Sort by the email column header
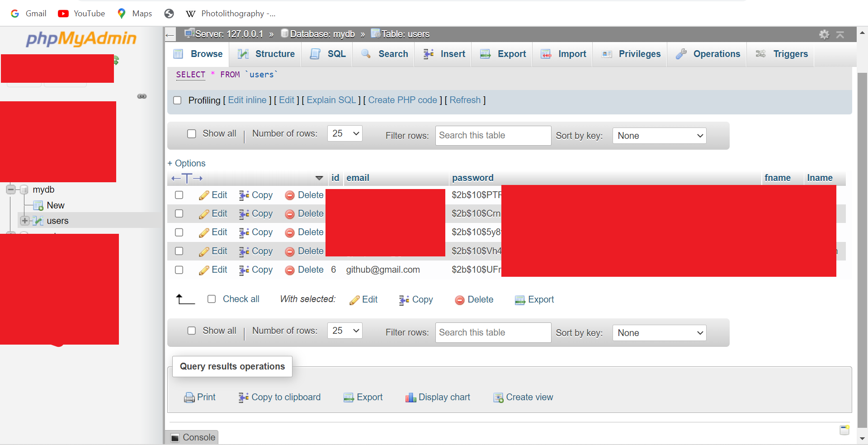This screenshot has height=445, width=868. 358,178
